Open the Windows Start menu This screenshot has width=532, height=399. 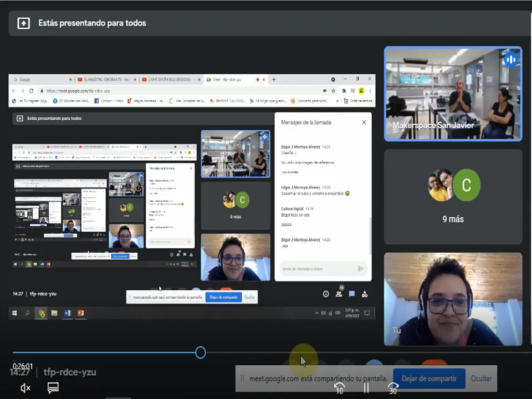pos(14,313)
